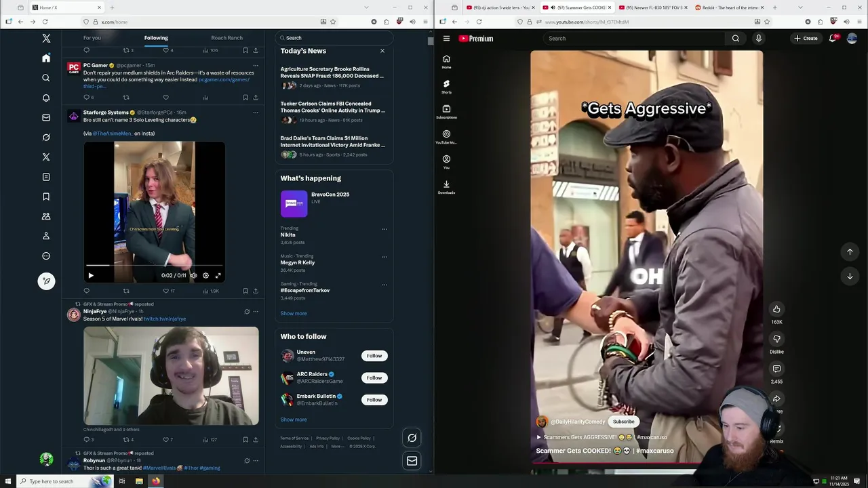Open YouTube hamburger guide menu
868x488 pixels.
pyautogui.click(x=446, y=39)
